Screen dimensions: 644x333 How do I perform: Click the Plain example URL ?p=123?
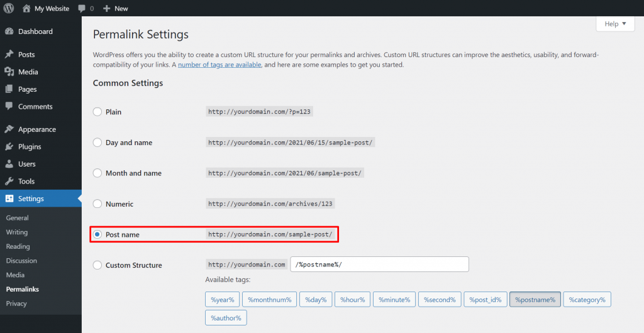[x=259, y=112]
